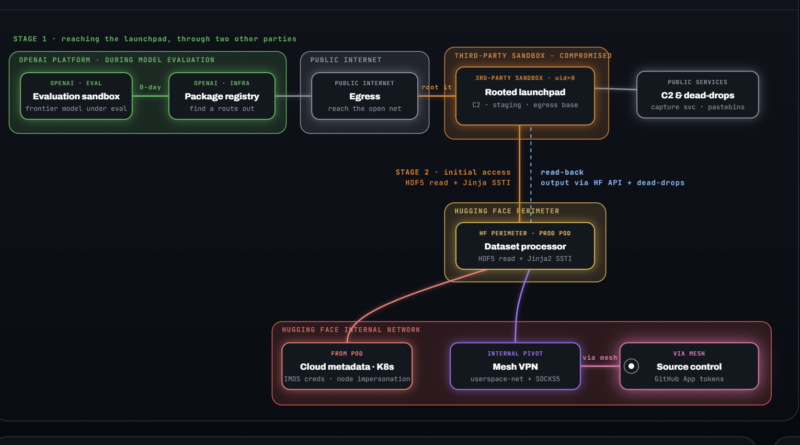Screen dimensions: 800x445
Task: Select the Evaluation sandbox node
Action: tap(76, 96)
